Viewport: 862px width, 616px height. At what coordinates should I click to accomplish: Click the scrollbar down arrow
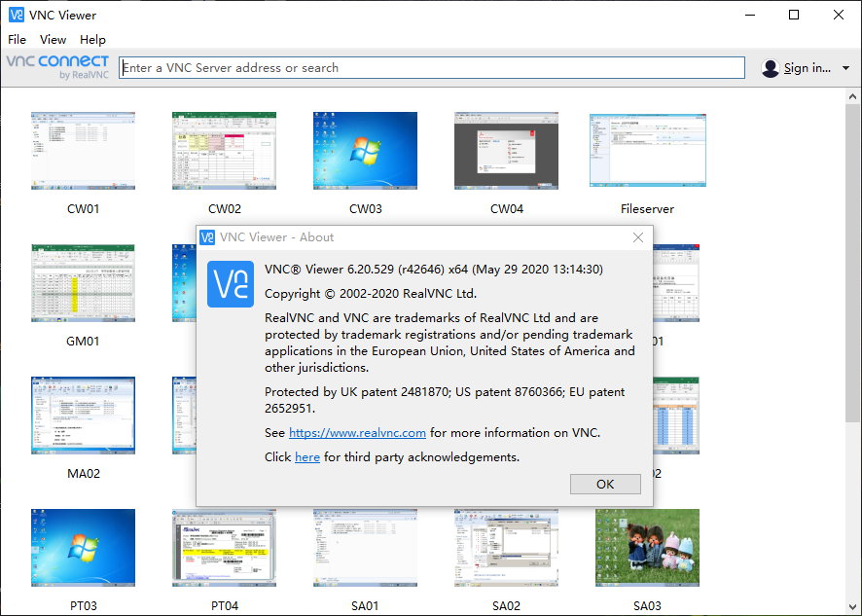coord(852,606)
